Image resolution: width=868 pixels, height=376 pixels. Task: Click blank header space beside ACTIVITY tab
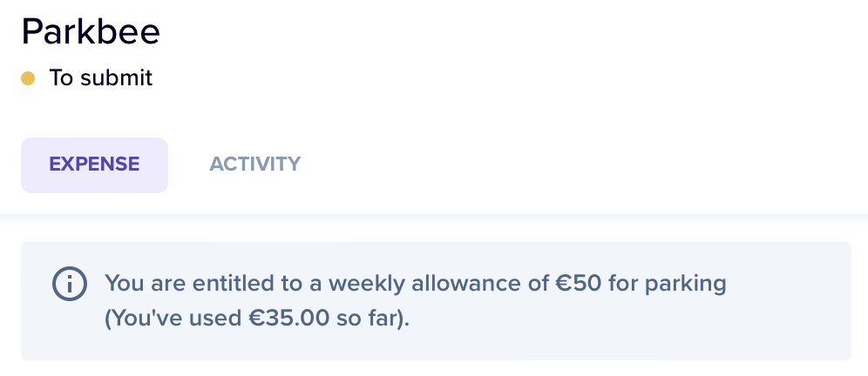581,164
